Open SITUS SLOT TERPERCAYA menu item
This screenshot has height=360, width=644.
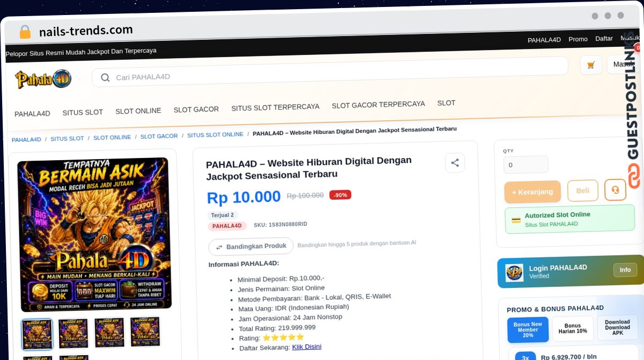click(275, 107)
